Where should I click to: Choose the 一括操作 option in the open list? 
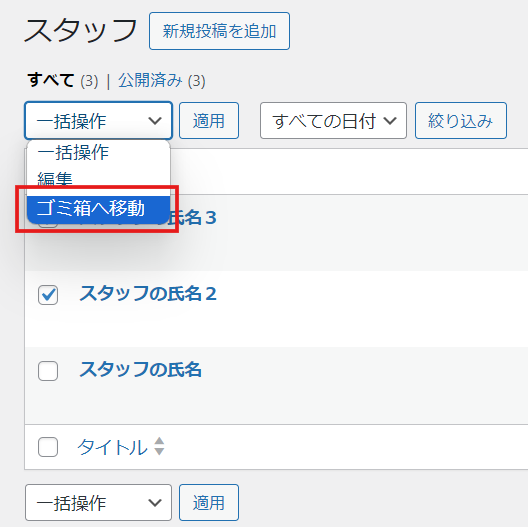click(98, 152)
